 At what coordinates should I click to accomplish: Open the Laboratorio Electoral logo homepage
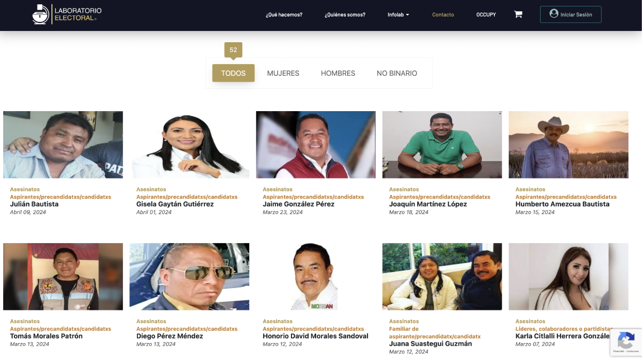(x=67, y=14)
